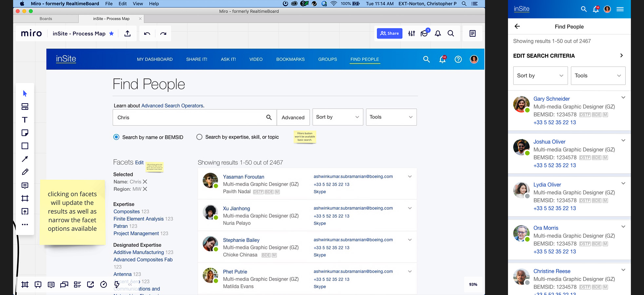Expand Lydia Oliver card chevron
This screenshot has width=644, height=295.
pos(623,183)
